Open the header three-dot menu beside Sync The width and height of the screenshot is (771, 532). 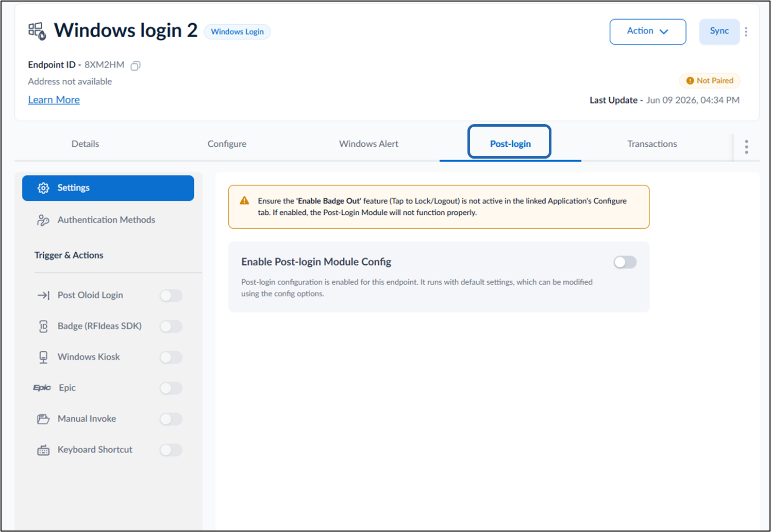point(746,31)
